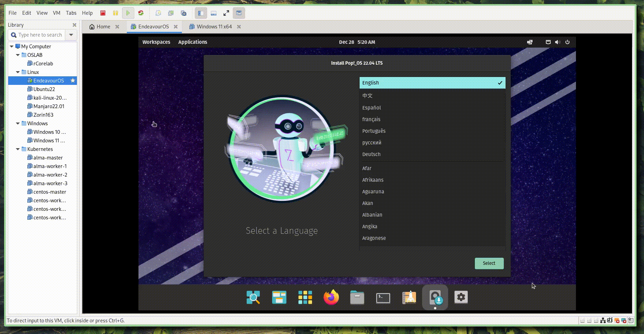The width and height of the screenshot is (644, 334).
Task: Open the Edit menu
Action: point(27,13)
